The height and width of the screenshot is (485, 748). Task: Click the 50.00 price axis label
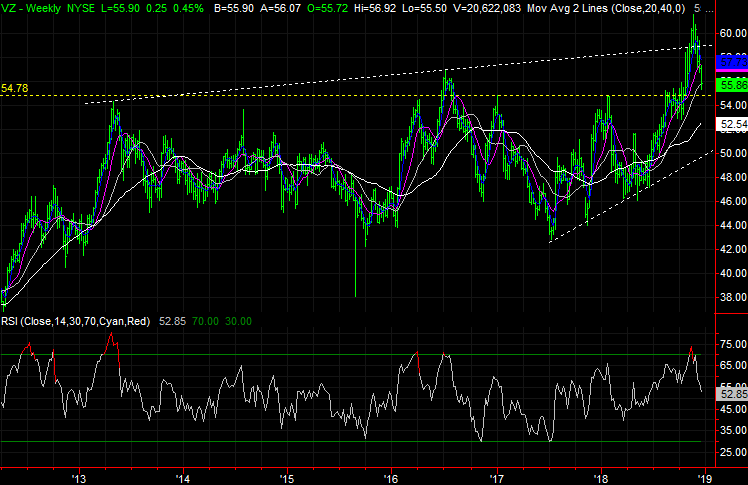[733, 153]
